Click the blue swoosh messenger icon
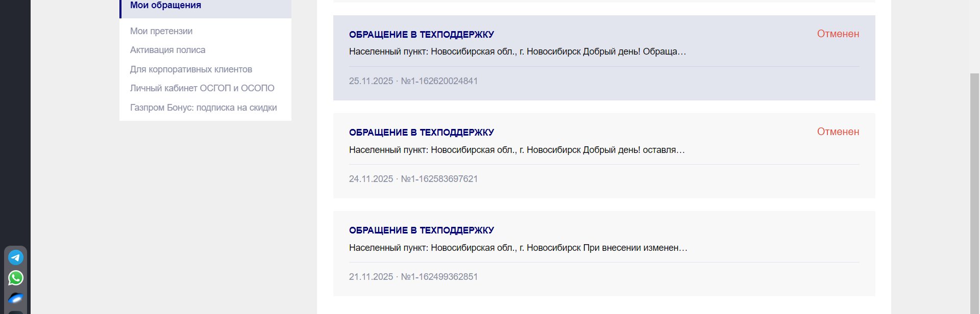Image resolution: width=980 pixels, height=314 pixels. tap(16, 298)
